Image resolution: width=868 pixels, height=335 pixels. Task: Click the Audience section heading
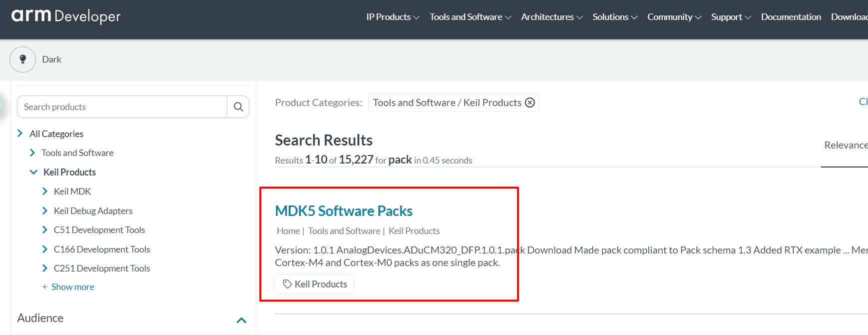pyautogui.click(x=40, y=318)
